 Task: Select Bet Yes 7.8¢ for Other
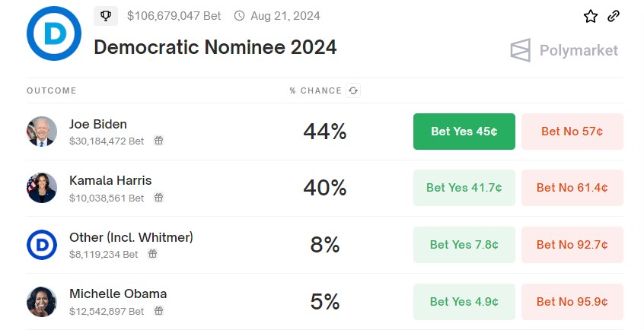click(464, 245)
